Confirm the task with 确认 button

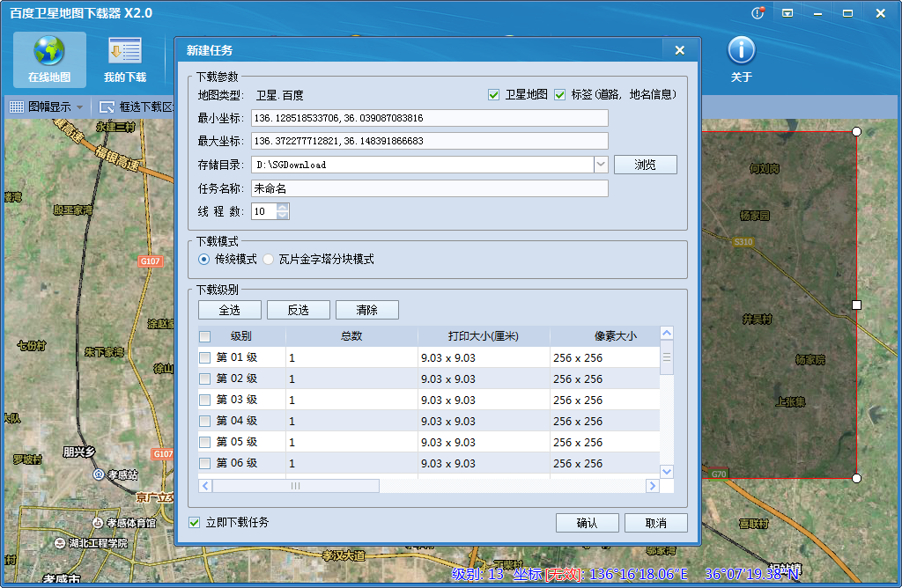click(587, 522)
